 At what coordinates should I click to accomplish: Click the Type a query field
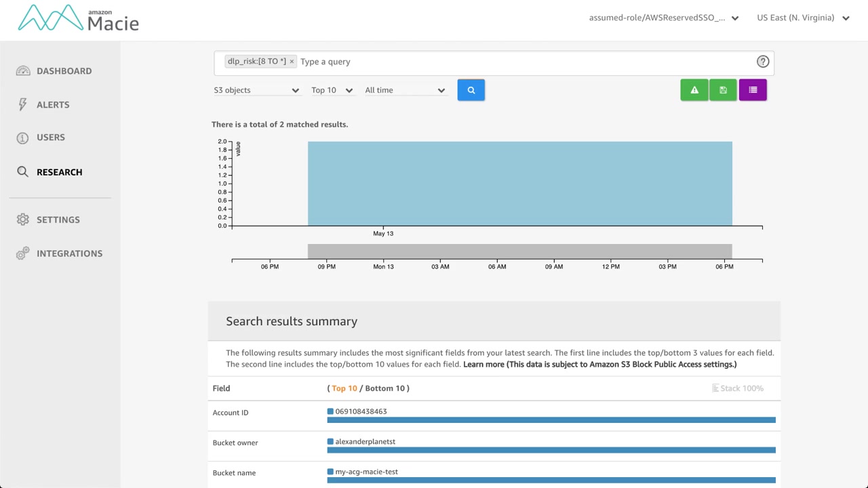522,62
